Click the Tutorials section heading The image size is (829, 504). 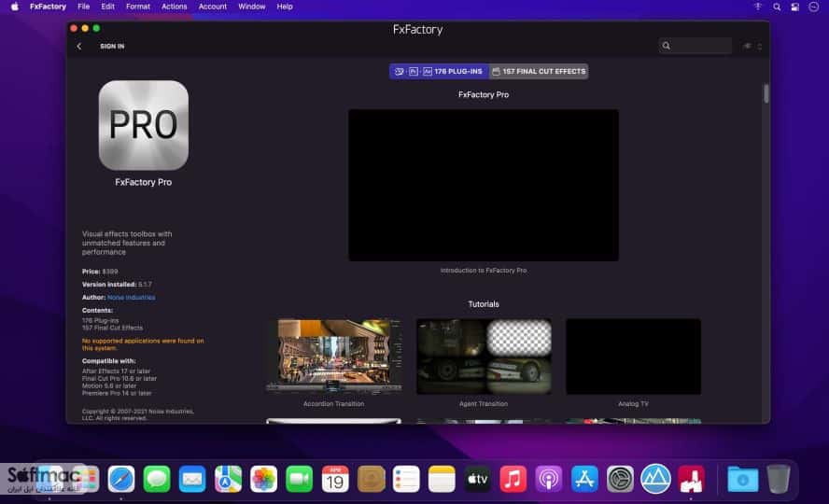pos(484,304)
